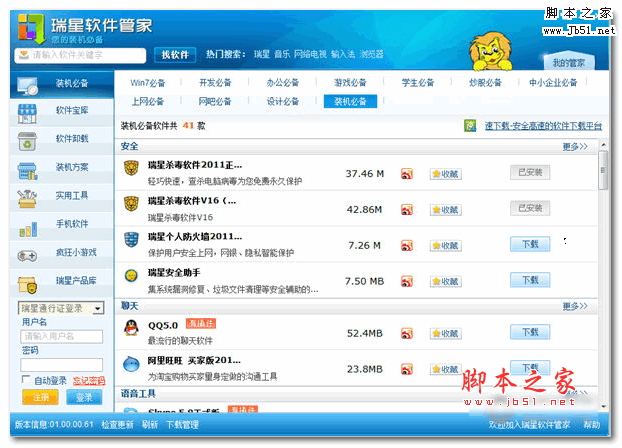Screen dimensions: 622x448
Task: Click the software list scrollbar thumb
Action: pos(603,170)
